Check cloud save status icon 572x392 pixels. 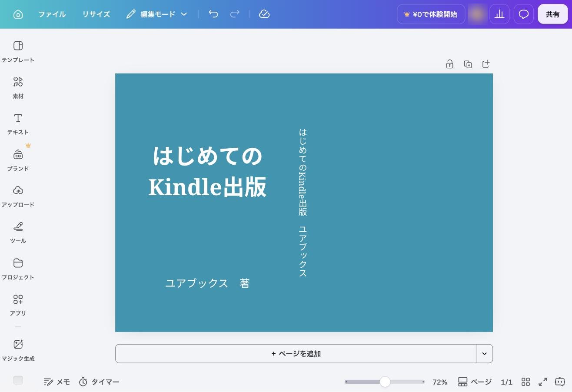264,14
